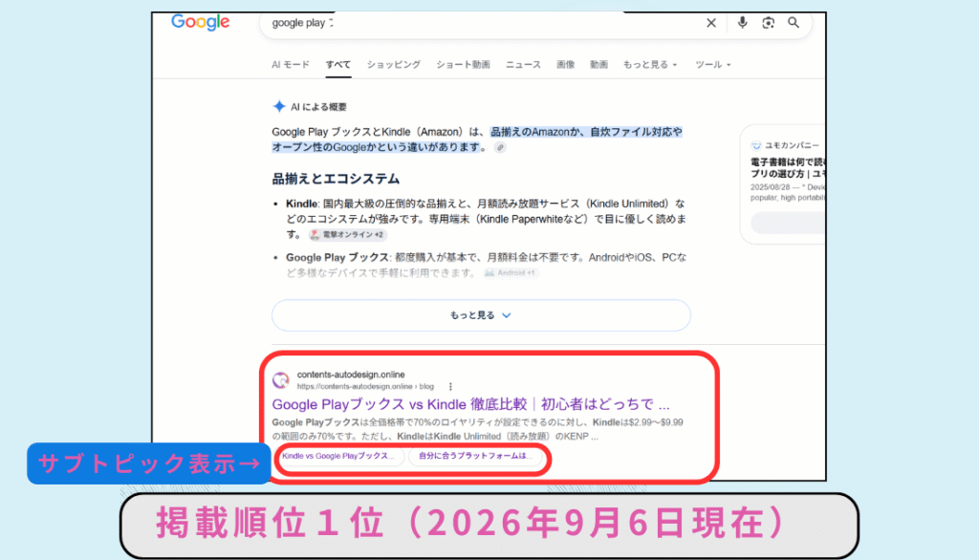Expand the もっと見る dropdown in tabs
Screen dimensions: 979x560
pos(650,64)
